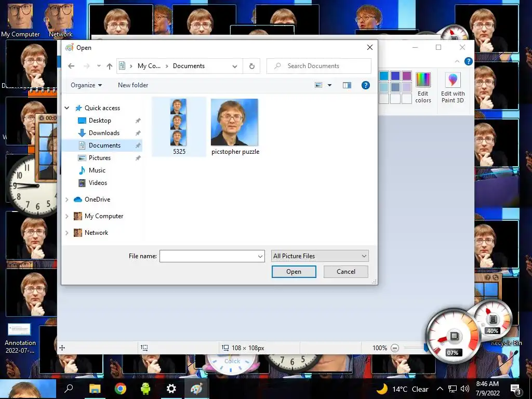The height and width of the screenshot is (399, 532).
Task: Click Edit colors in Paint window
Action: 423,87
